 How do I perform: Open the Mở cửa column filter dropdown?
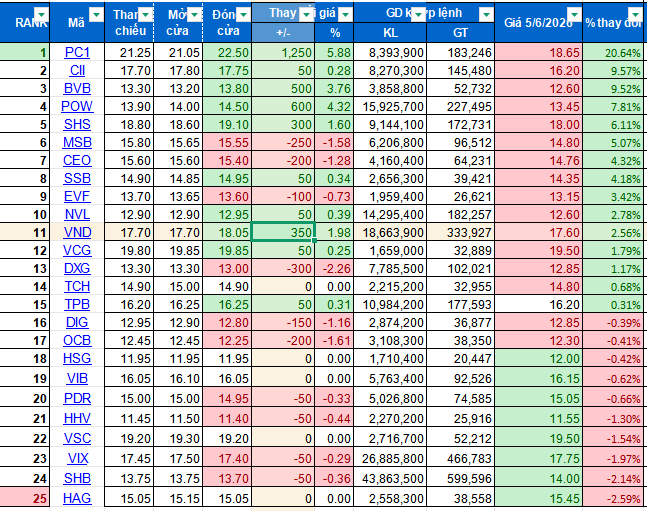coord(194,15)
